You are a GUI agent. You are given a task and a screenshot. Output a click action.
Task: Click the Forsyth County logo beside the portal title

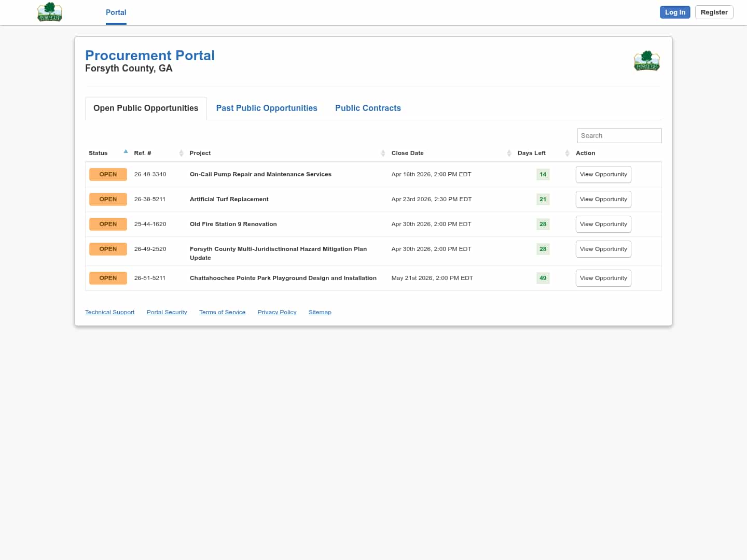pyautogui.click(x=646, y=61)
